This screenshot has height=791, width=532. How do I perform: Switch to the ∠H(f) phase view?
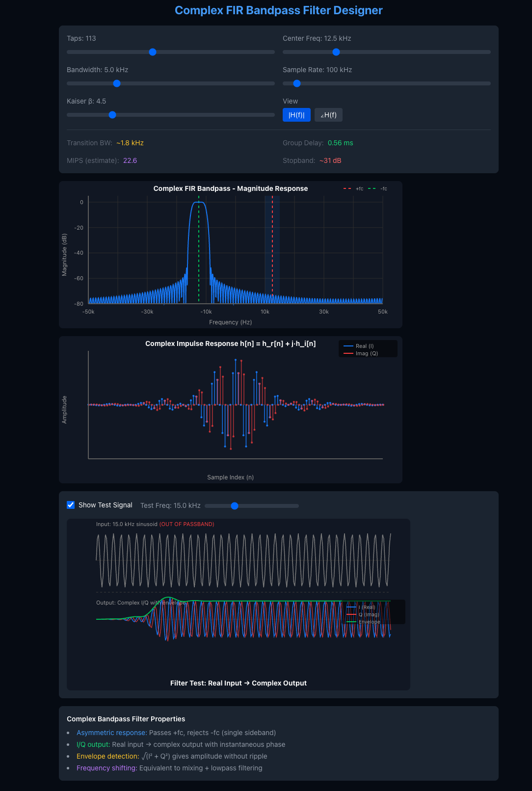pos(328,115)
